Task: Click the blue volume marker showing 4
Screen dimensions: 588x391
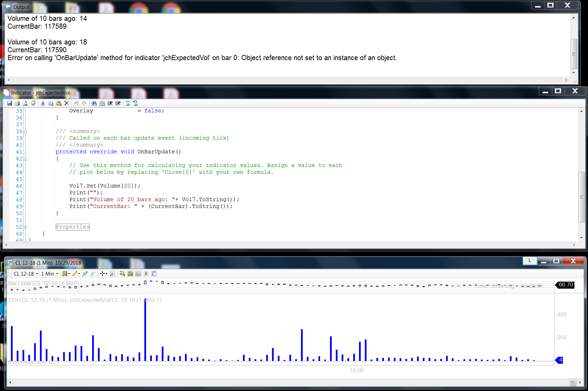Action: click(559, 360)
